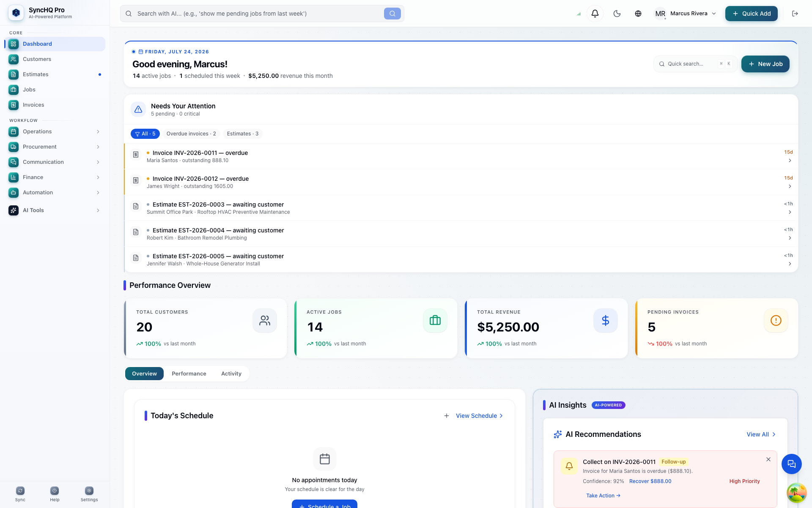Viewport: 812px width, 508px height.
Task: Click the Pending Invoices alert icon
Action: click(x=776, y=320)
